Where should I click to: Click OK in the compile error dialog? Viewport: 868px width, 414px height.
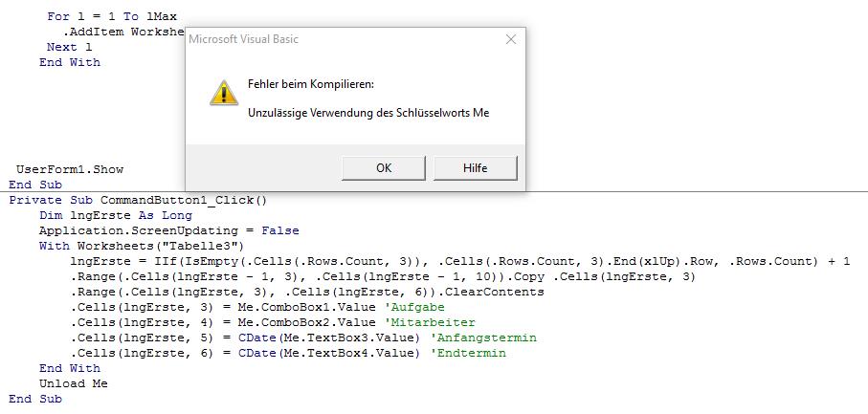point(384,168)
